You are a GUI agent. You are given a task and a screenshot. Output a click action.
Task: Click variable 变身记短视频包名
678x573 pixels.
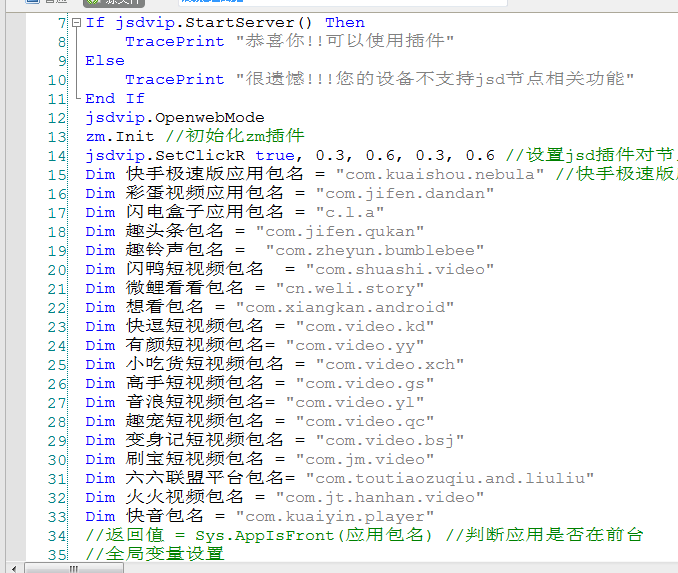click(x=205, y=441)
